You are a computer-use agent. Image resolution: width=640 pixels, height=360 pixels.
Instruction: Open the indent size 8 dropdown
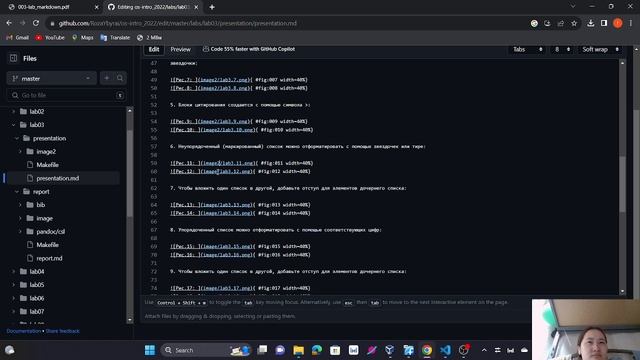point(562,49)
